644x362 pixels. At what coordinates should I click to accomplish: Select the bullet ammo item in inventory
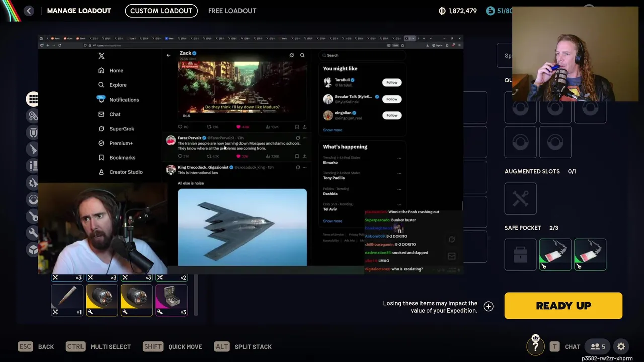click(x=67, y=300)
